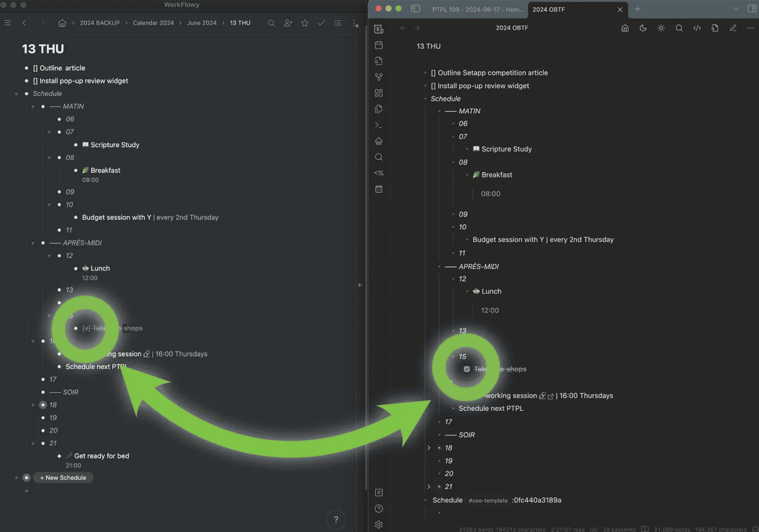Open WorkFlowy search magnifier
Screen dimensions: 759x532
pyautogui.click(x=271, y=23)
